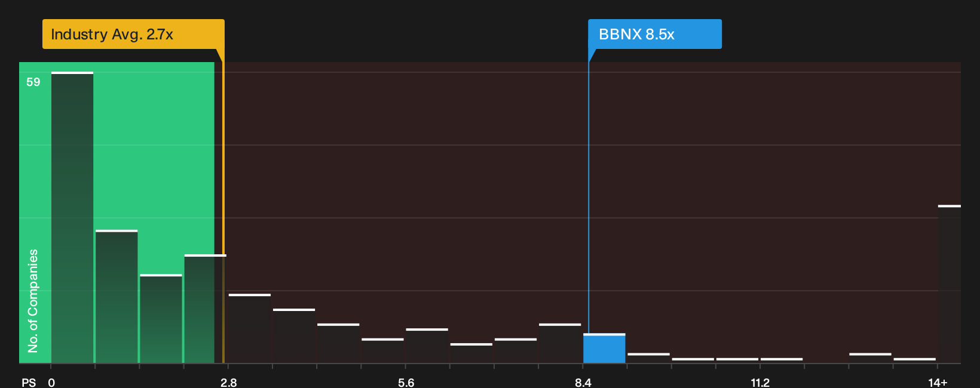The height and width of the screenshot is (388, 980).
Task: Click the PS axis label
Action: point(29,383)
